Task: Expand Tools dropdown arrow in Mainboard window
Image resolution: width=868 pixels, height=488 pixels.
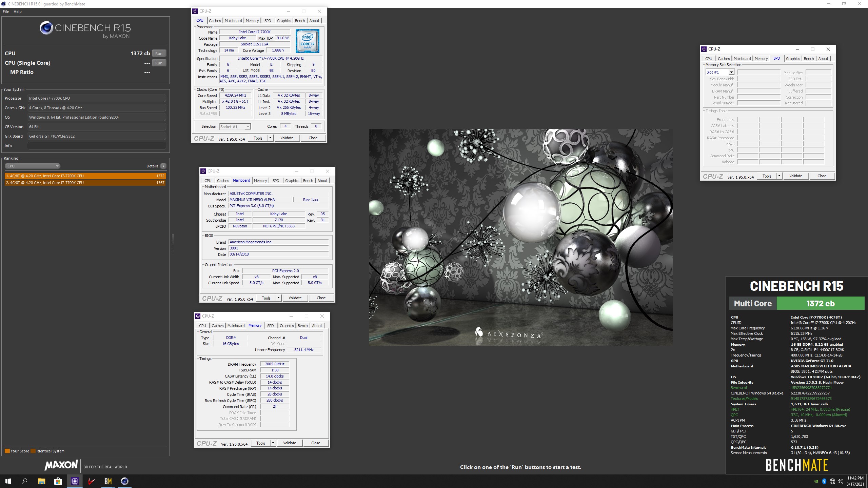Action: point(278,298)
